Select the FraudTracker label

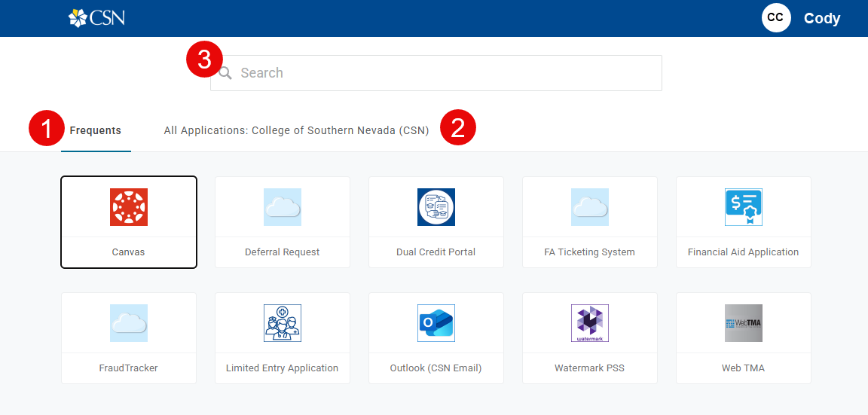click(x=128, y=368)
